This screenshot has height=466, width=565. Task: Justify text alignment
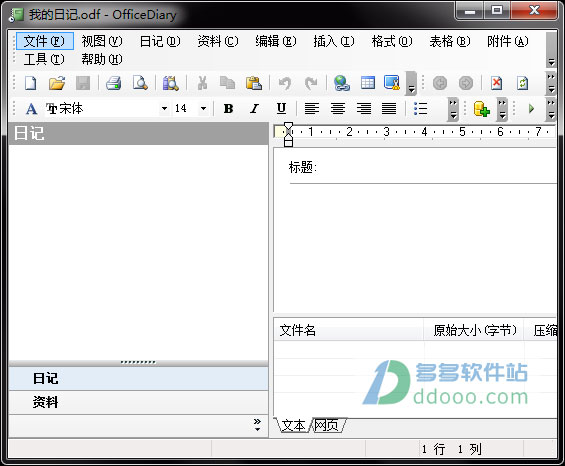(389, 108)
